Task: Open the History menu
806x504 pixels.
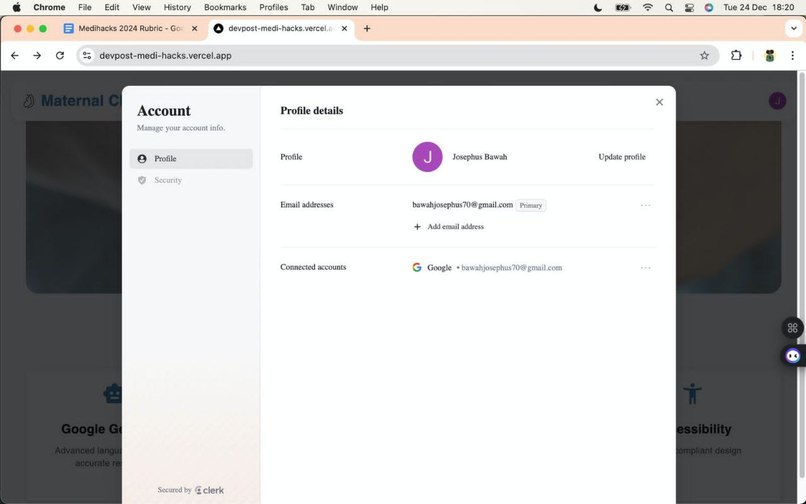Action: click(x=177, y=7)
